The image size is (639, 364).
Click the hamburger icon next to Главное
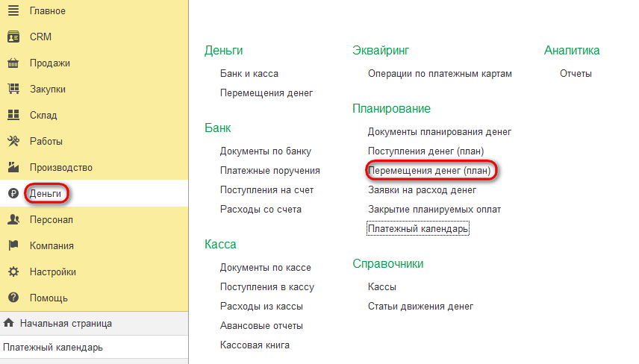click(13, 10)
